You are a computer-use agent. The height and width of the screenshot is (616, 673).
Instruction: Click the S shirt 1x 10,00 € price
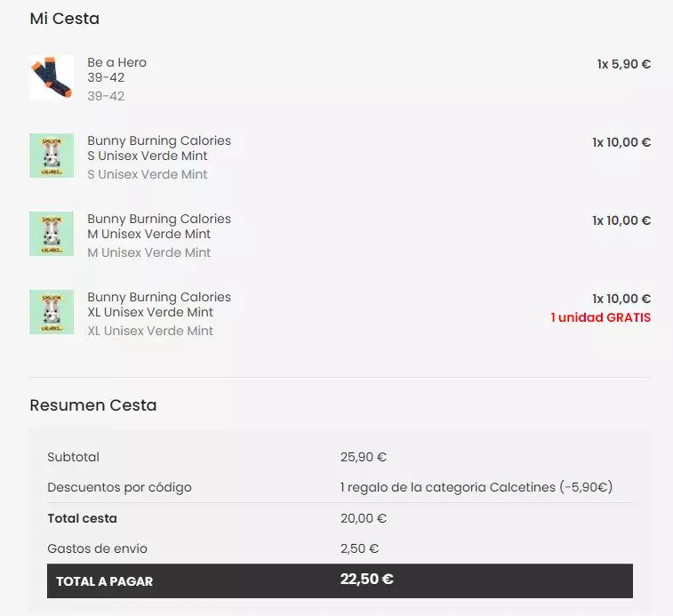click(621, 142)
